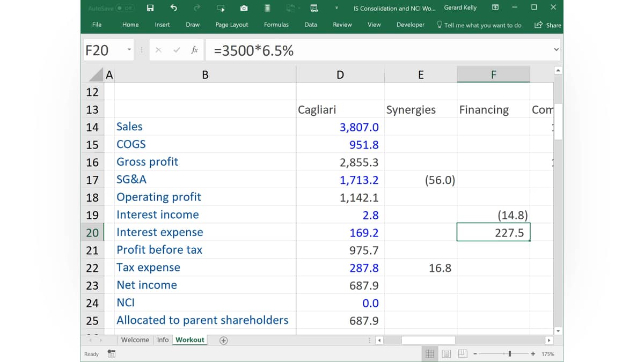Open the File menu

pos(97,25)
